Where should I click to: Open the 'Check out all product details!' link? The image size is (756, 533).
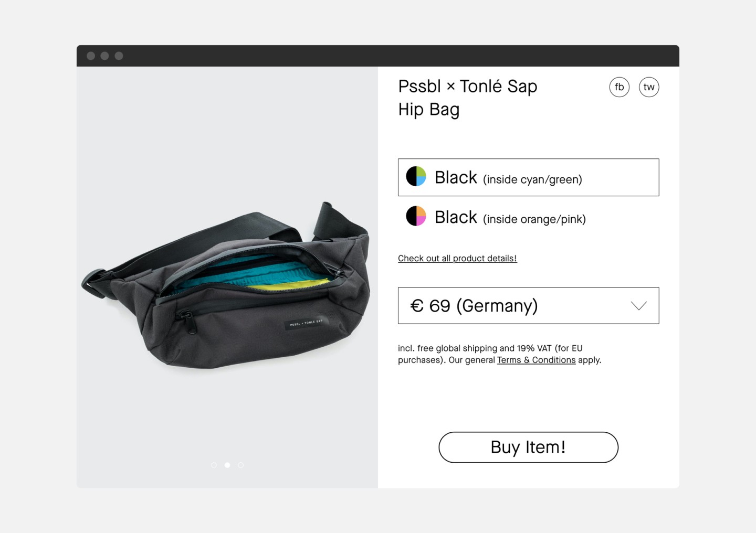click(x=457, y=258)
